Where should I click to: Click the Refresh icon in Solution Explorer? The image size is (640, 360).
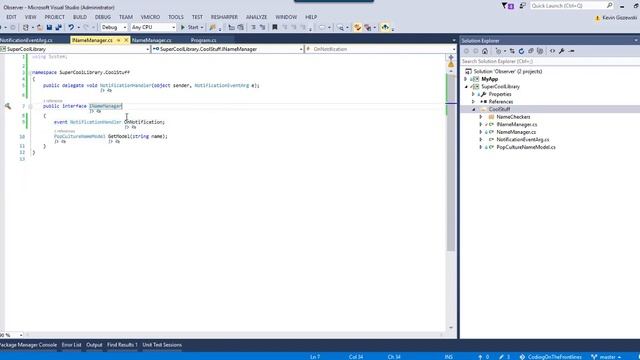(x=521, y=51)
